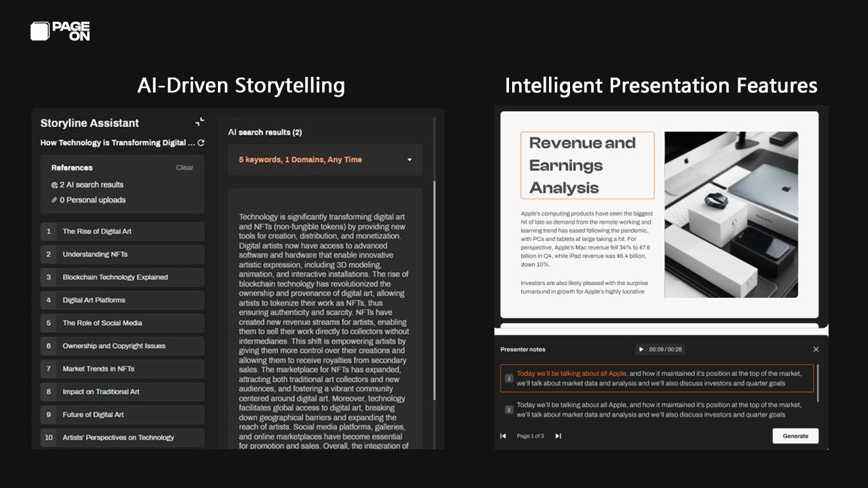868x488 pixels.
Task: Select Market Trends in NFTs item
Action: click(122, 369)
